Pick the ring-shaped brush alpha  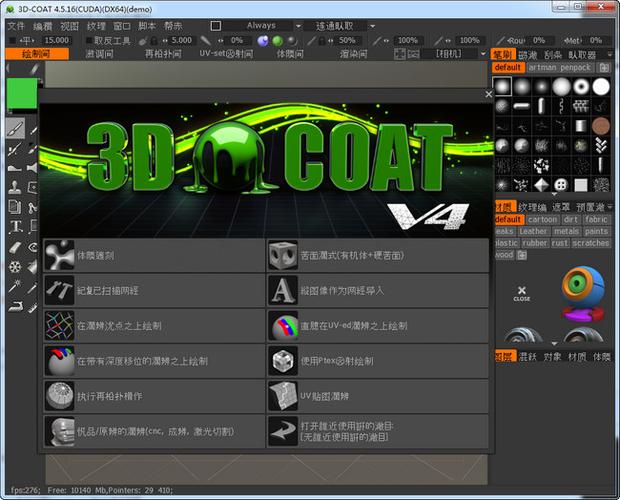581,87
